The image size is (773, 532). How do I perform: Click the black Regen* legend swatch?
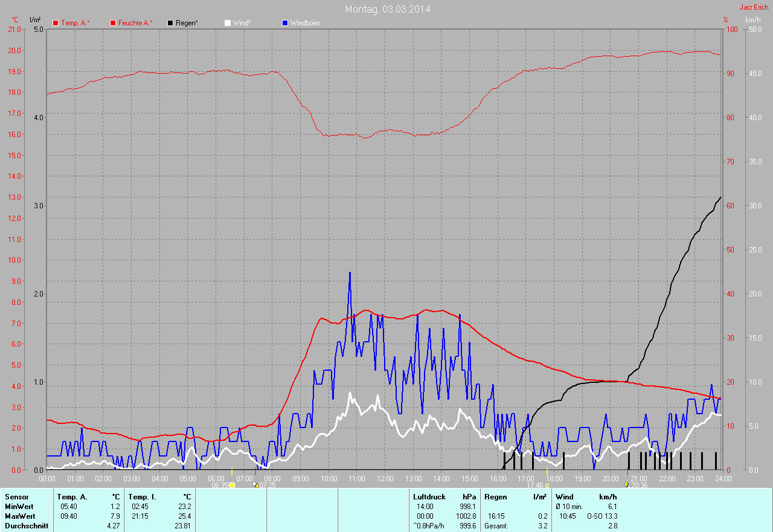(171, 23)
